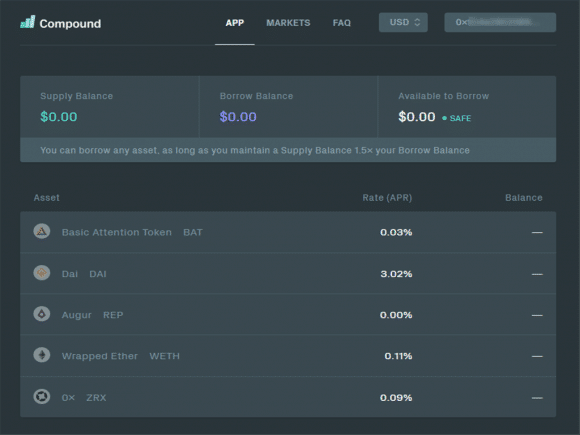Click the Asset column header
Screen dimensions: 580x435
tap(47, 198)
